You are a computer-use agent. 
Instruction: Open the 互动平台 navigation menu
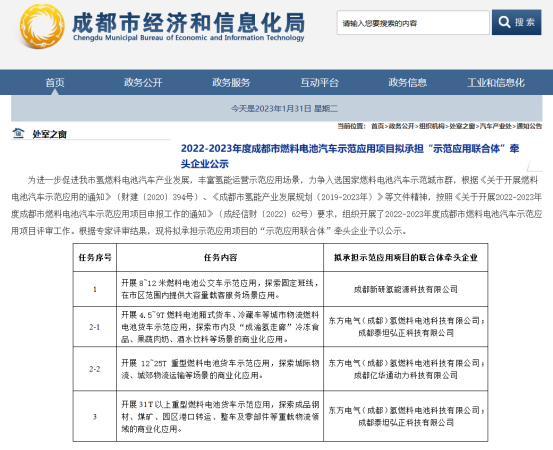pyautogui.click(x=320, y=83)
